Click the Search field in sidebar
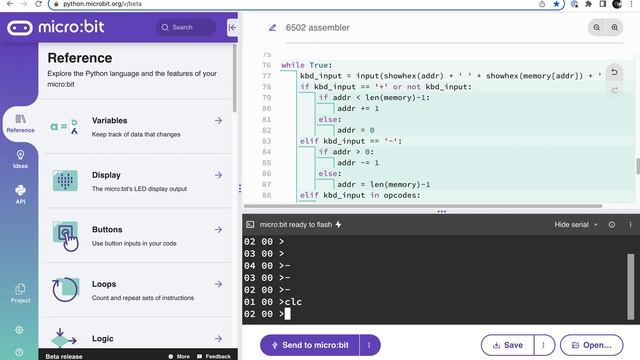The height and width of the screenshot is (360, 640). pos(186,27)
